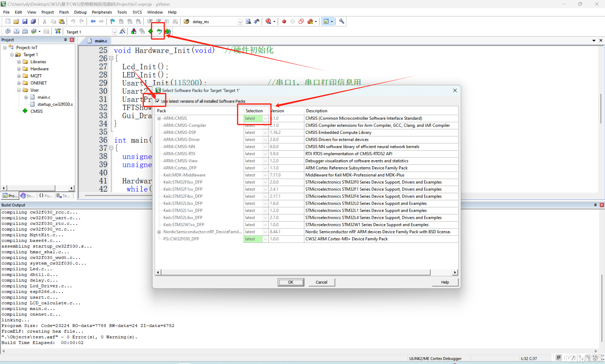Open the SVCS menu
Image resolution: width=605 pixels, height=364 pixels.
[x=137, y=12]
